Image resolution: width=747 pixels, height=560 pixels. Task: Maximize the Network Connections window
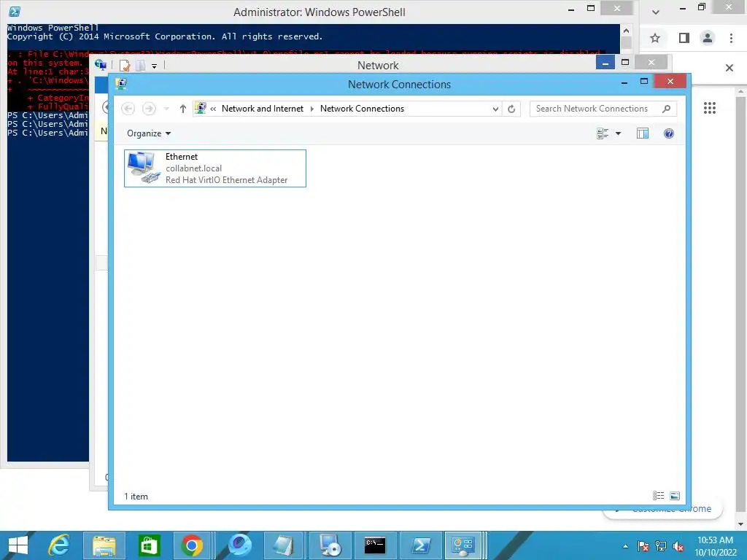pos(644,82)
